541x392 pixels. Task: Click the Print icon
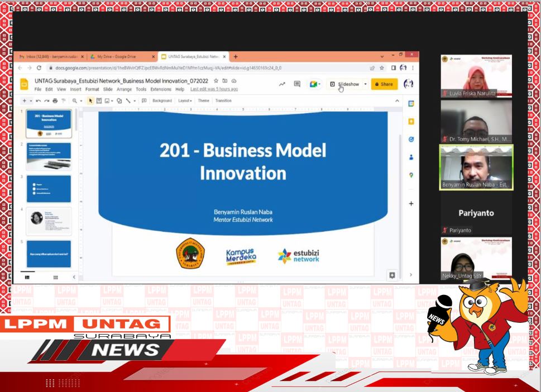click(55, 100)
